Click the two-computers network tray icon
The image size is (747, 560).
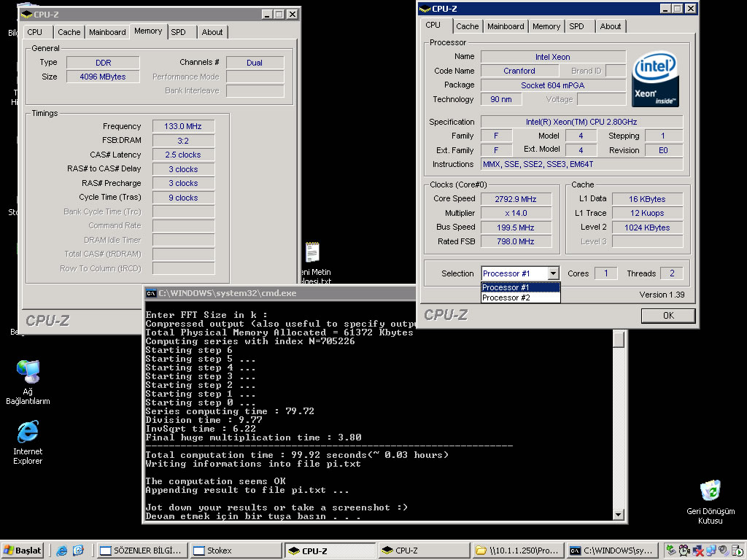click(x=711, y=551)
